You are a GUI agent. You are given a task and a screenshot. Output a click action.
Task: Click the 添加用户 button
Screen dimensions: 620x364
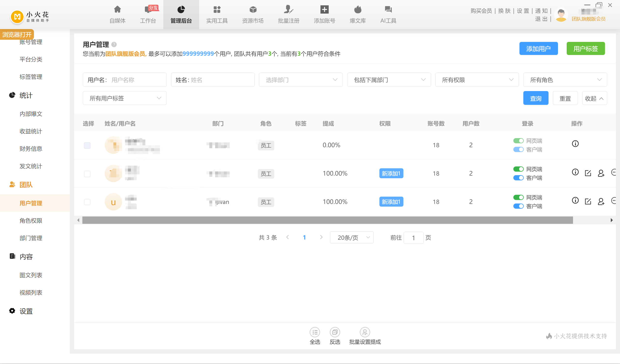pos(538,48)
